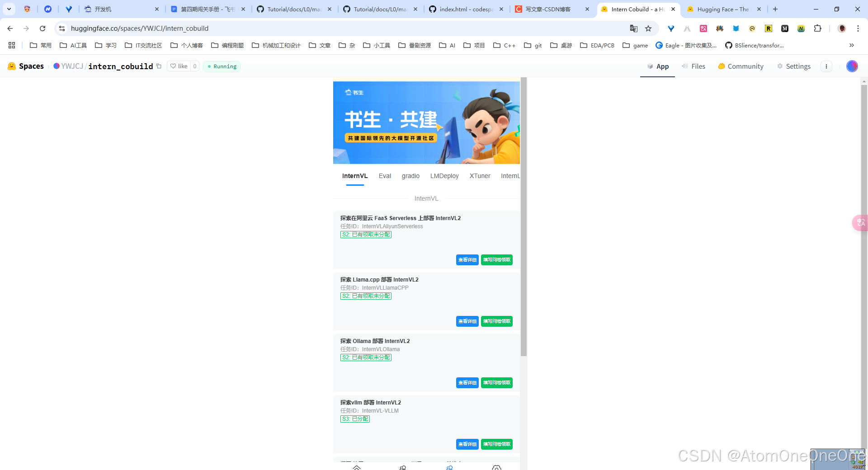
Task: Open the C++ bookmarks folder
Action: 505,45
